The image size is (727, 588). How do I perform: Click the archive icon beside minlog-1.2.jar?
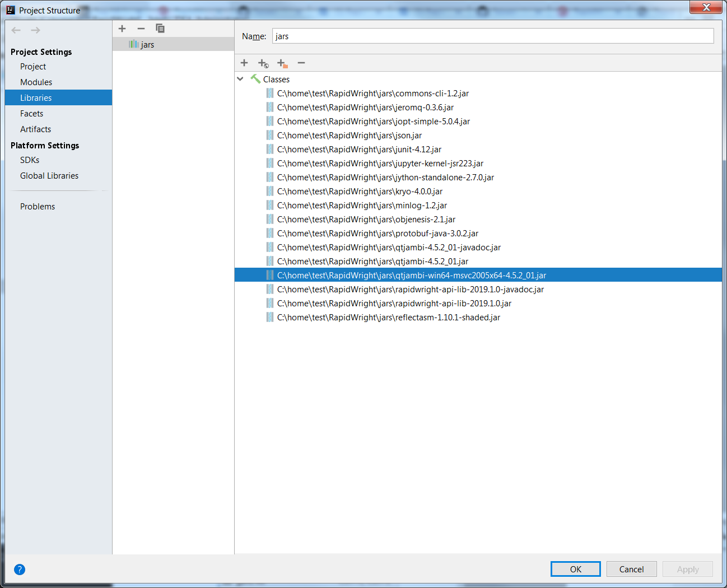[x=270, y=205]
